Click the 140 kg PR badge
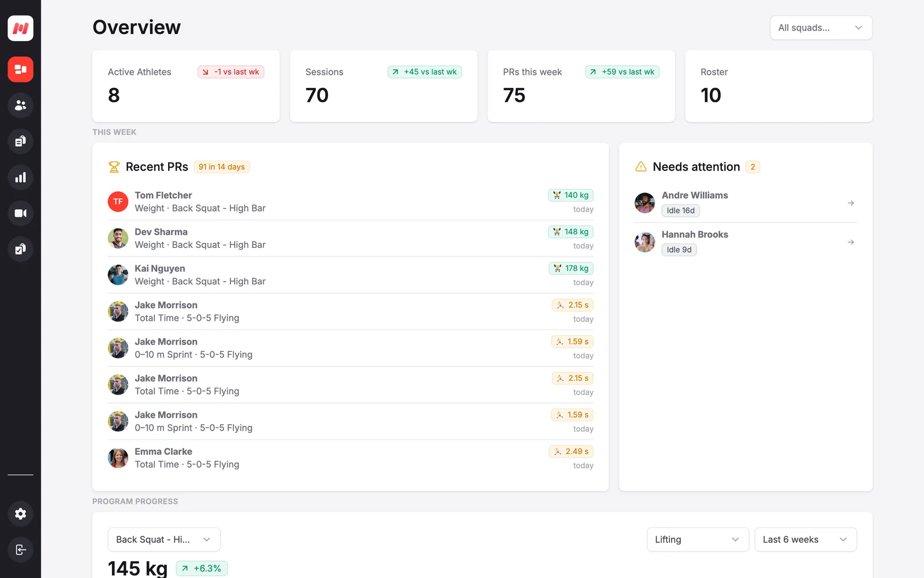This screenshot has width=924, height=578. point(571,195)
